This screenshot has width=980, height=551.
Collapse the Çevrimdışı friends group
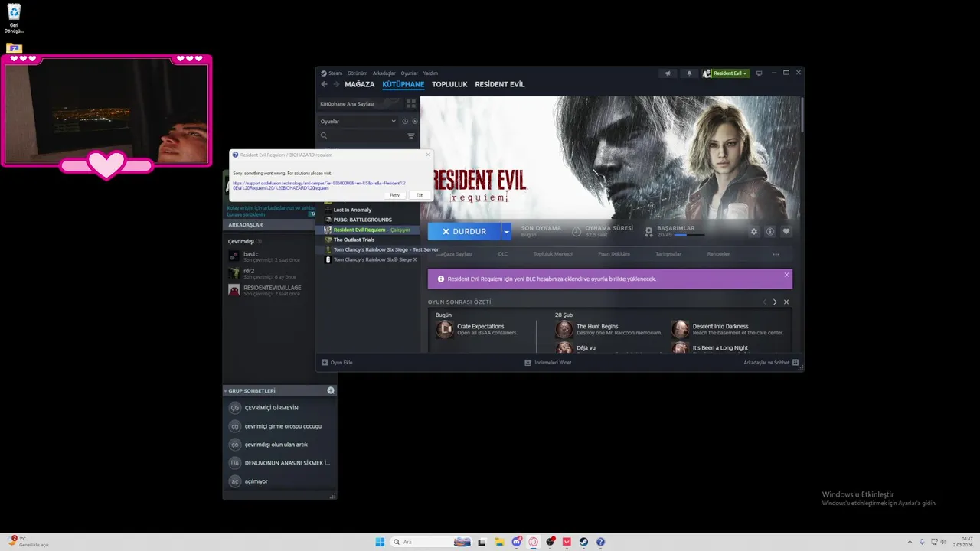245,241
